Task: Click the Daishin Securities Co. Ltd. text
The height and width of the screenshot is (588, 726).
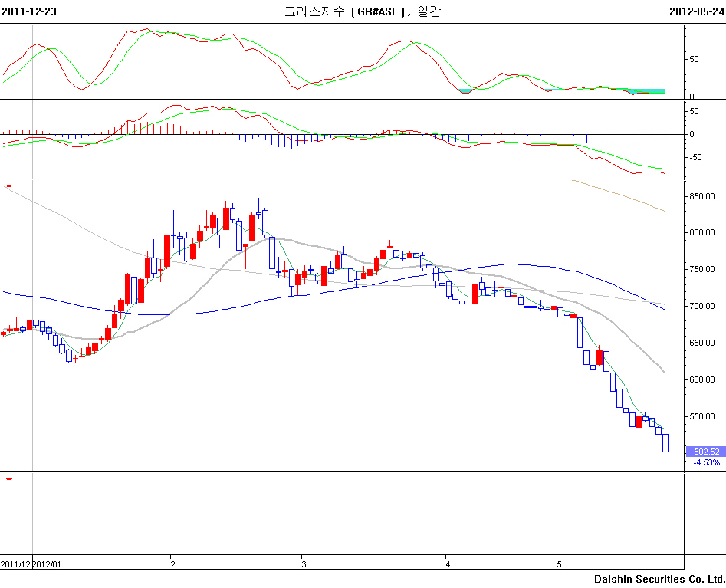Action: 659,579
